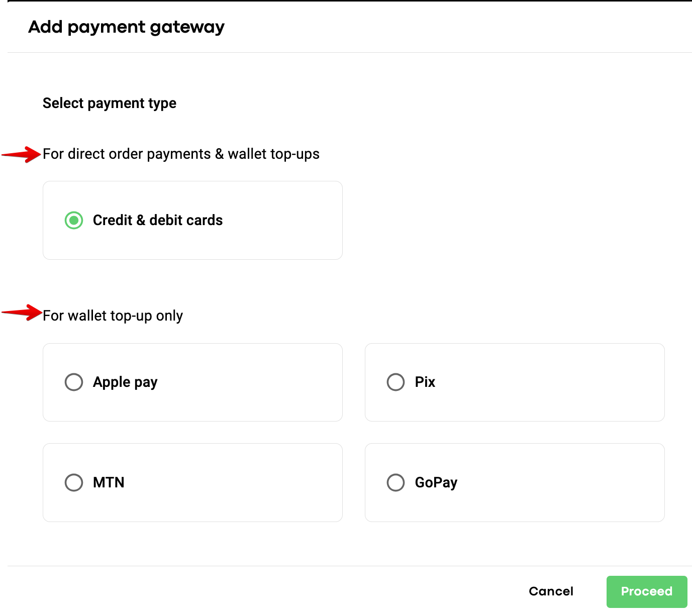
Task: Click the Pix label text
Action: [425, 382]
